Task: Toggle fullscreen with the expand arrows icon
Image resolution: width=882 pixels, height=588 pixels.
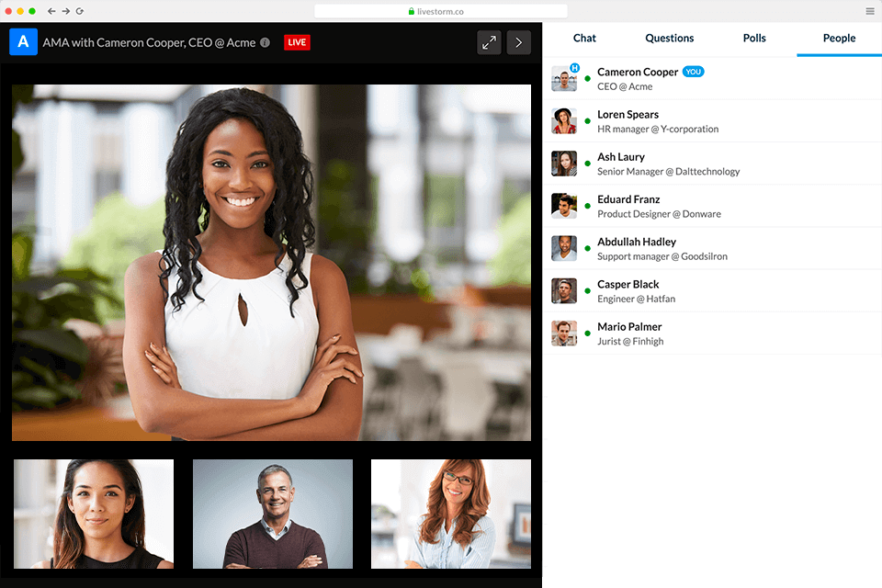Action: pos(490,42)
